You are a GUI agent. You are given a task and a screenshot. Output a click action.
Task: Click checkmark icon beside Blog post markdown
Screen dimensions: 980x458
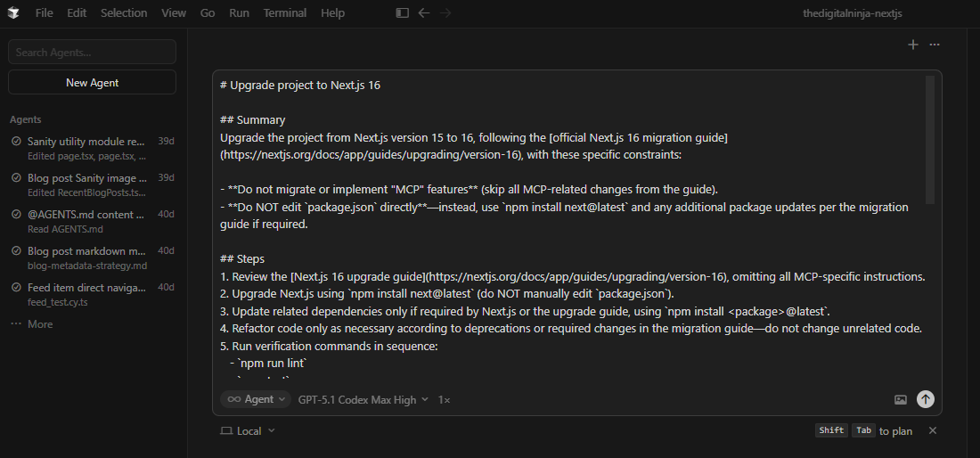[x=16, y=251]
